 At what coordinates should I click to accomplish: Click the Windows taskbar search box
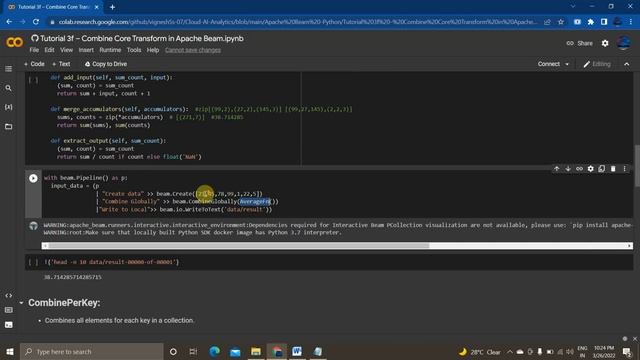point(91,351)
